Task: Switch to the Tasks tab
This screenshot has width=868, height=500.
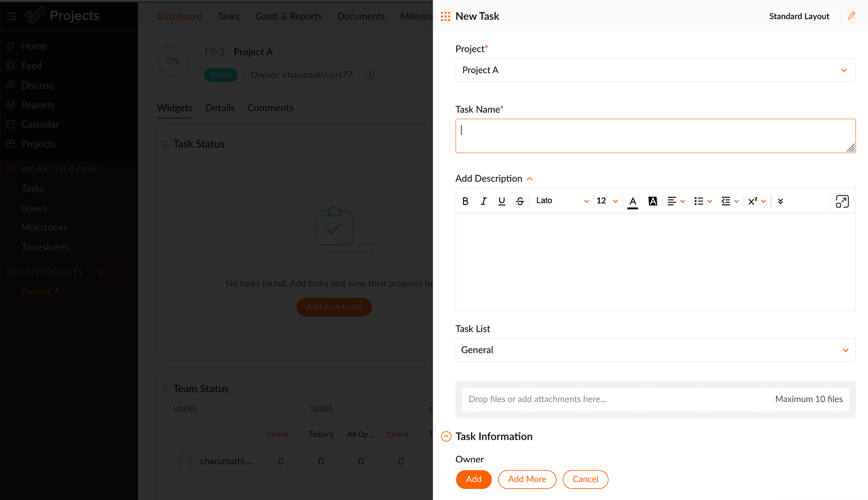Action: point(228,16)
